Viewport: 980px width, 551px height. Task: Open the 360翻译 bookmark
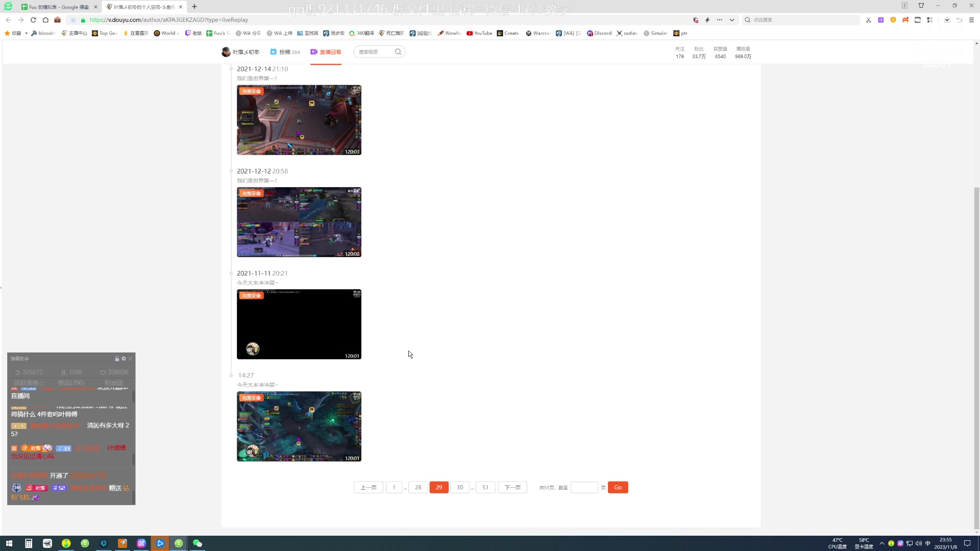click(361, 33)
